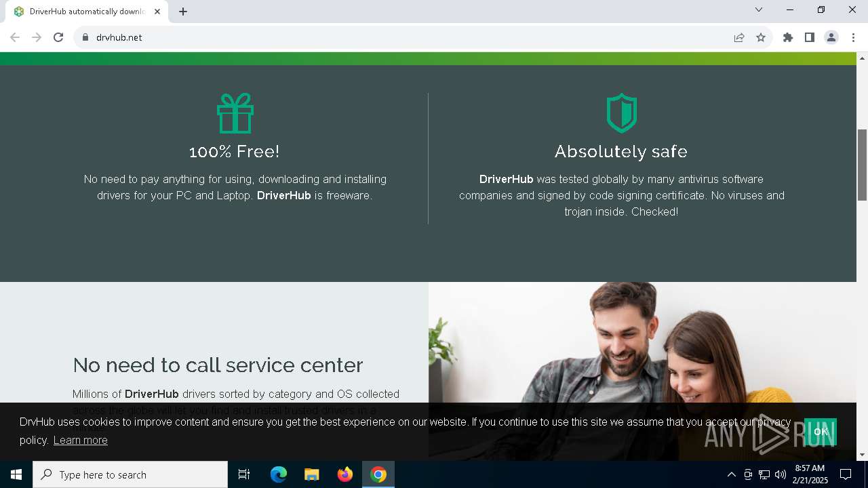Viewport: 868px width, 488px height.
Task: Launch Microsoft Edge from taskbar
Action: pos(279,474)
